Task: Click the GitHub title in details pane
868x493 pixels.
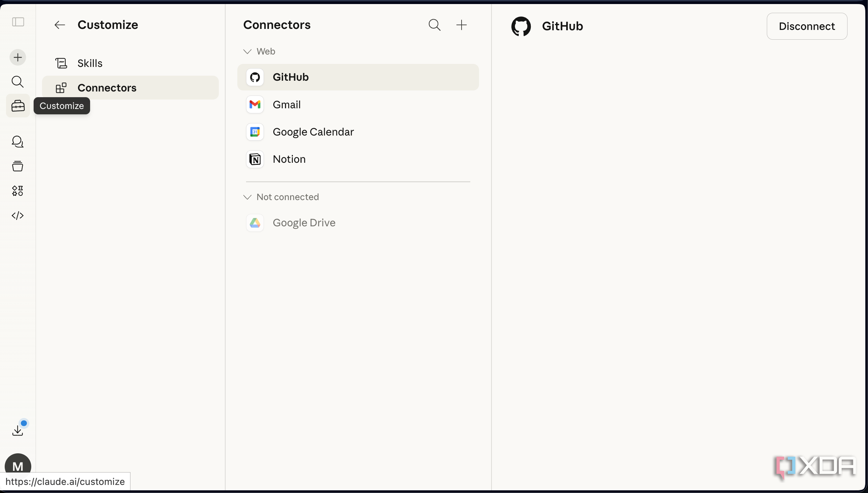Action: pos(562,26)
